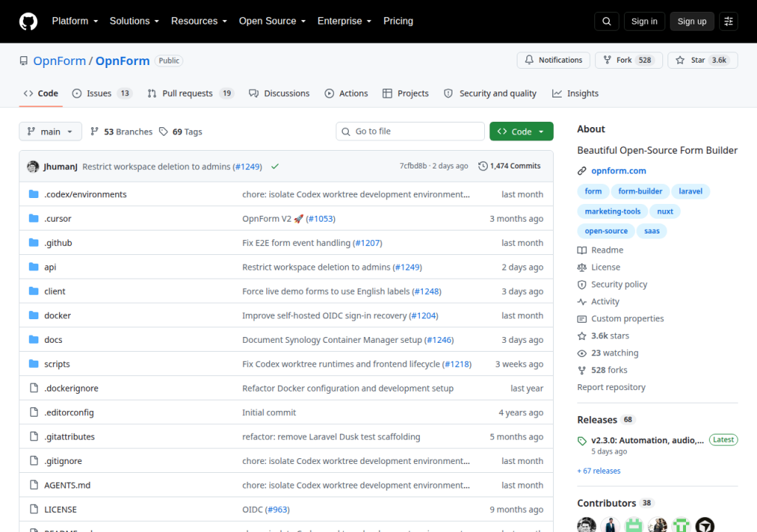Switch to the Discussions tab
This screenshot has height=532, width=757.
tap(279, 93)
